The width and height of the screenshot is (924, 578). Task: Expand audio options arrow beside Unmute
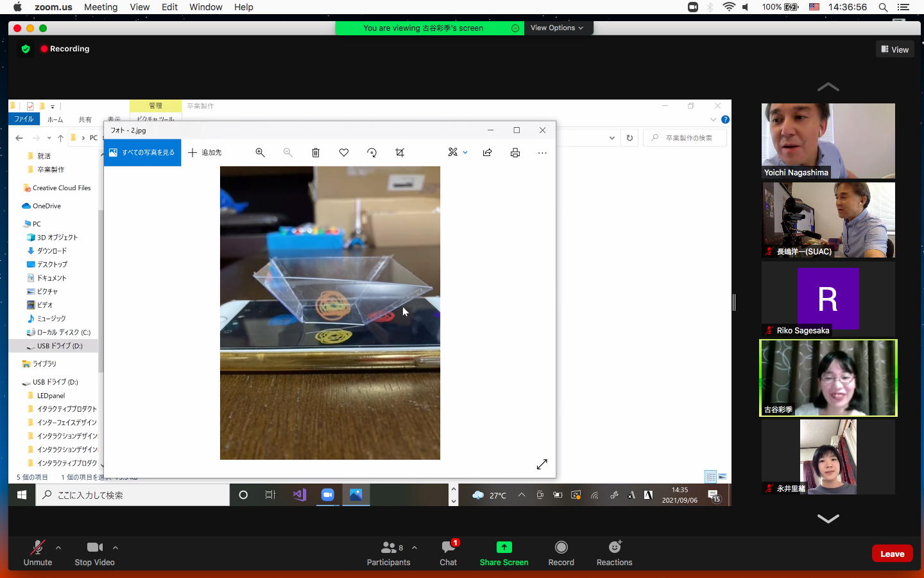[x=58, y=548]
